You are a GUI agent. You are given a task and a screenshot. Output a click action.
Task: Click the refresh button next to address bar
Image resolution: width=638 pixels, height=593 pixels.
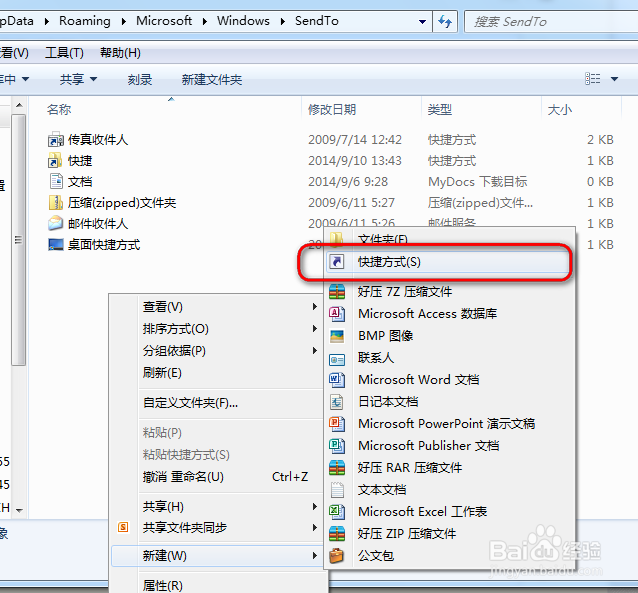pyautogui.click(x=445, y=21)
